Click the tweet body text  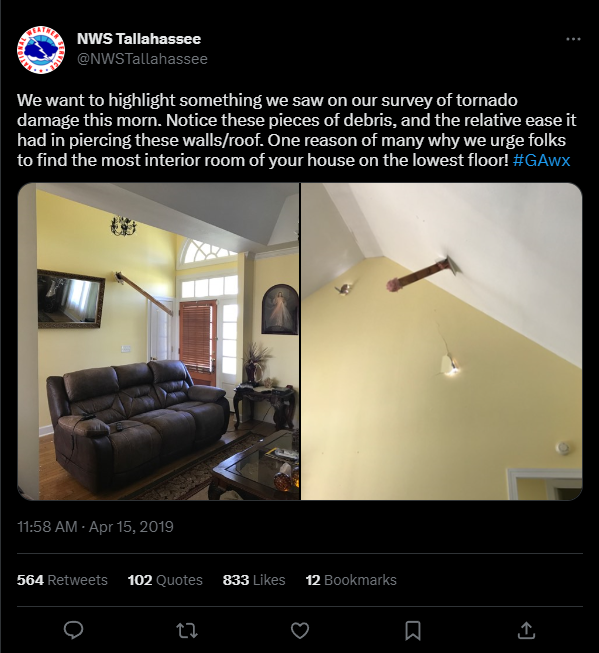[297, 130]
